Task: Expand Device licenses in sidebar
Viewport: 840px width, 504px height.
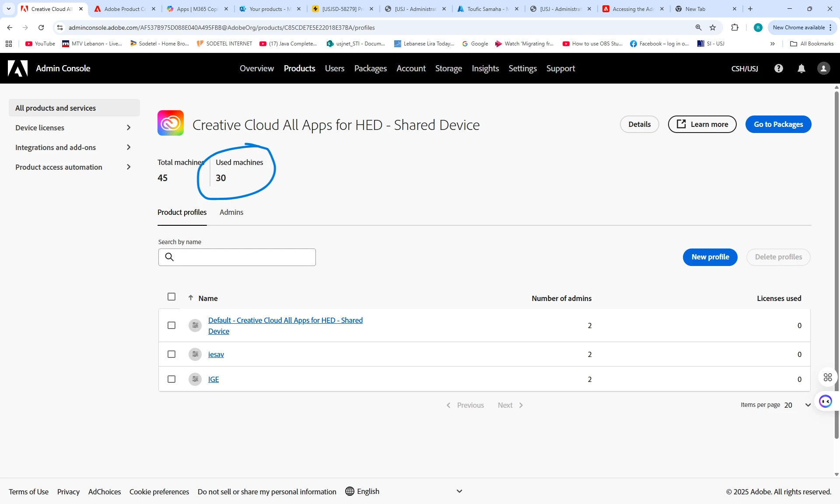Action: coord(128,128)
